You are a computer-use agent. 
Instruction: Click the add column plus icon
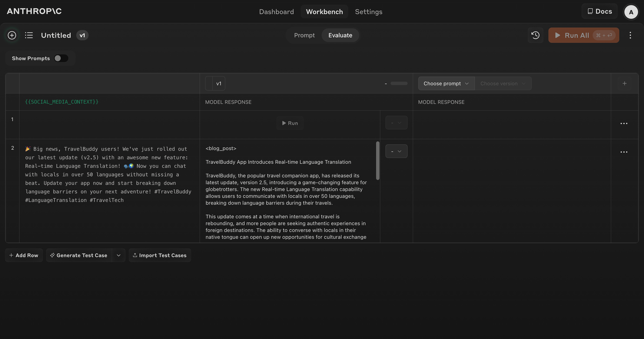tap(625, 84)
